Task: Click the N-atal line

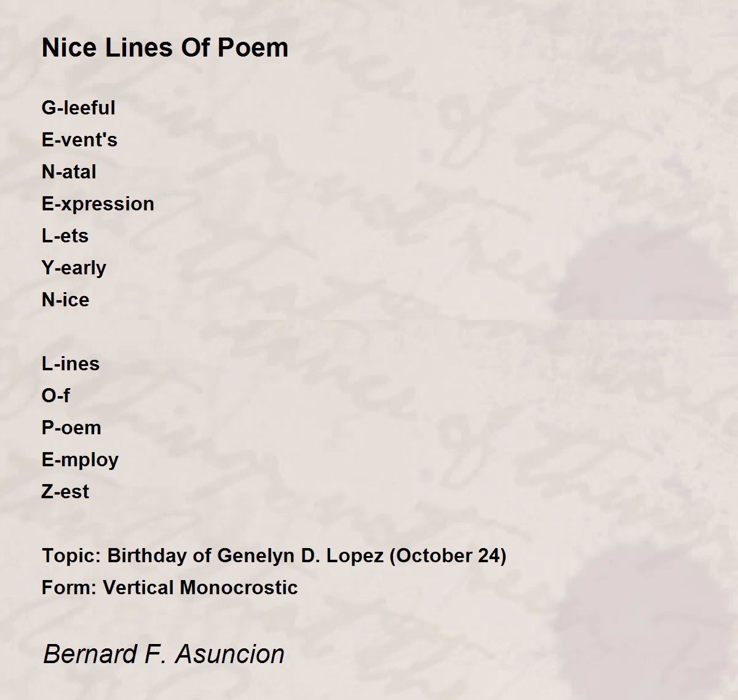Action: [69, 172]
